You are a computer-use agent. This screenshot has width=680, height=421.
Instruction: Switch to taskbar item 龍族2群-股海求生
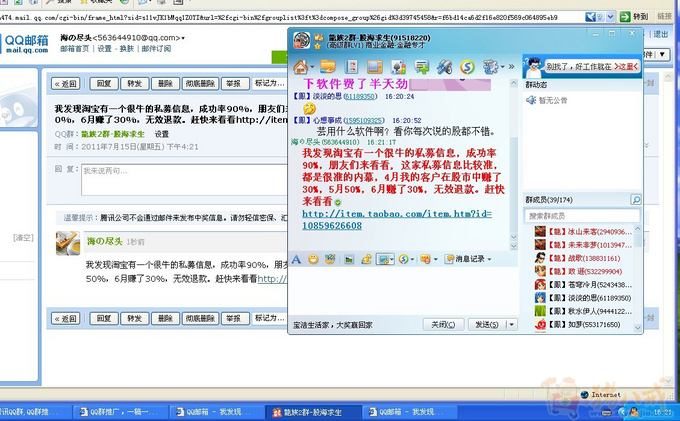pos(313,412)
